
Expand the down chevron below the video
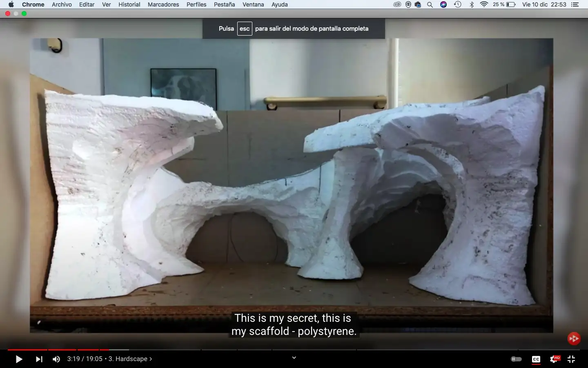click(294, 358)
